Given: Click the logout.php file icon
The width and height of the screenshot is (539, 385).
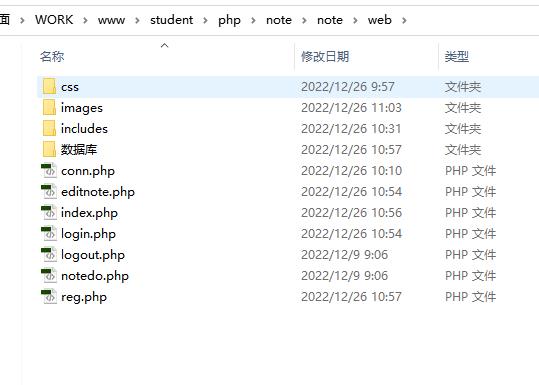Looking at the screenshot, I should (x=49, y=254).
